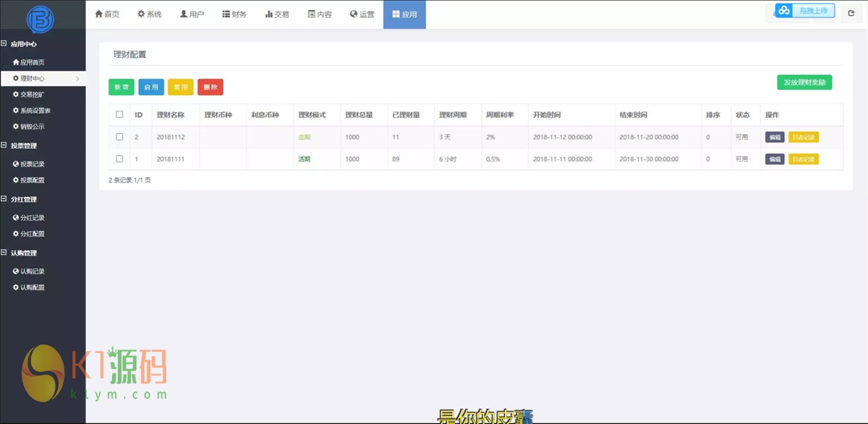The width and height of the screenshot is (868, 424).
Task: Open the 财务 top menu
Action: pyautogui.click(x=234, y=14)
